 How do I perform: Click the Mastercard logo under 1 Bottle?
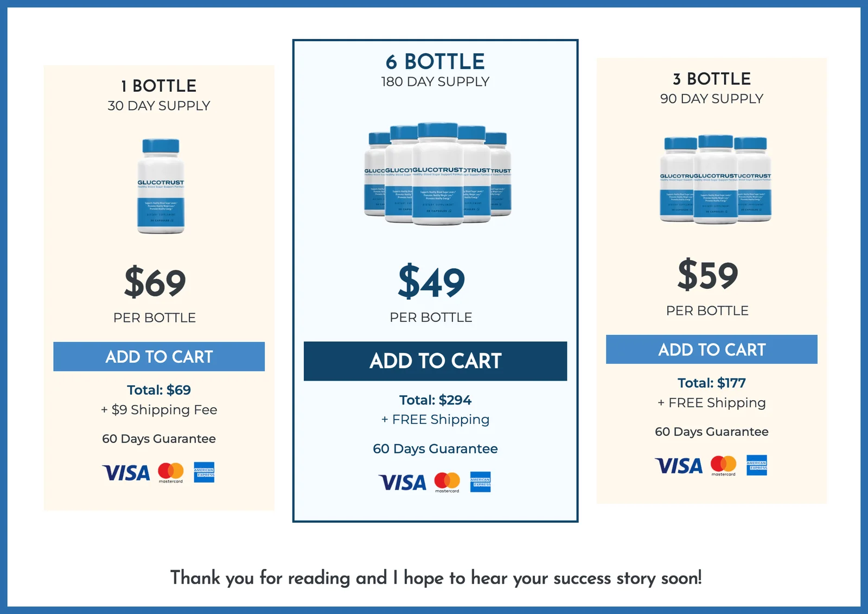171,472
